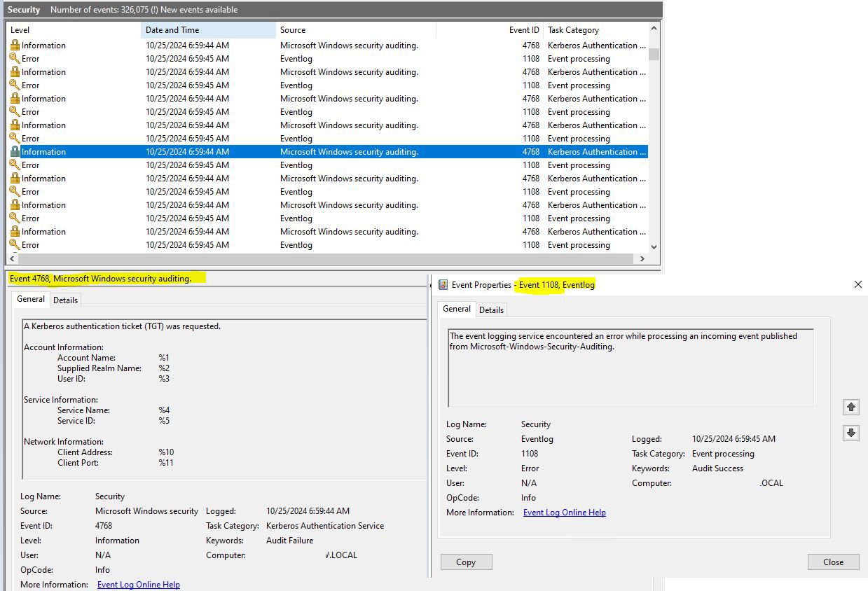Click 'Event 1108, Eventlog' dialog title text
Screen dimensions: 868x591
pyautogui.click(x=557, y=285)
